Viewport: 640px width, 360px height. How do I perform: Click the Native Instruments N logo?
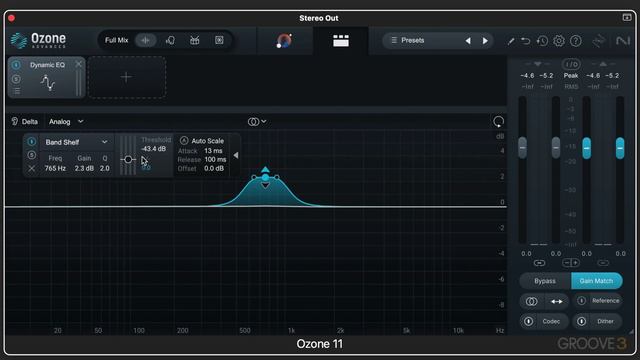tap(623, 41)
